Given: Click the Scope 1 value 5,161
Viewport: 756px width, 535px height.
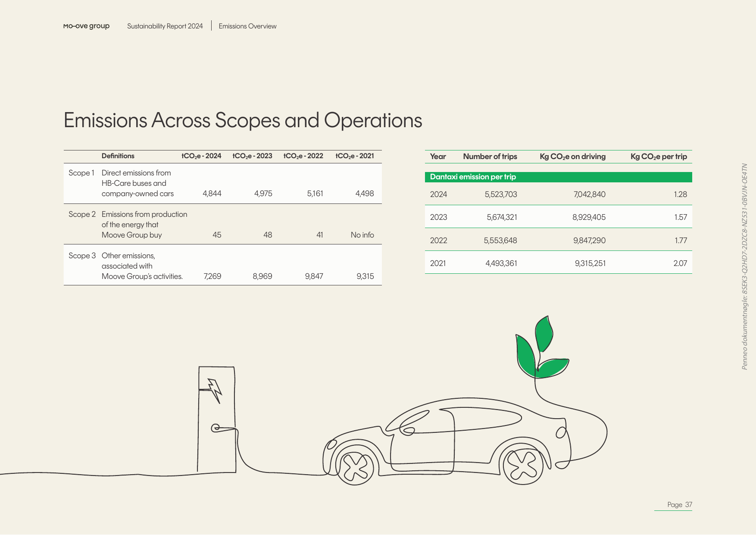Looking at the screenshot, I should (315, 194).
